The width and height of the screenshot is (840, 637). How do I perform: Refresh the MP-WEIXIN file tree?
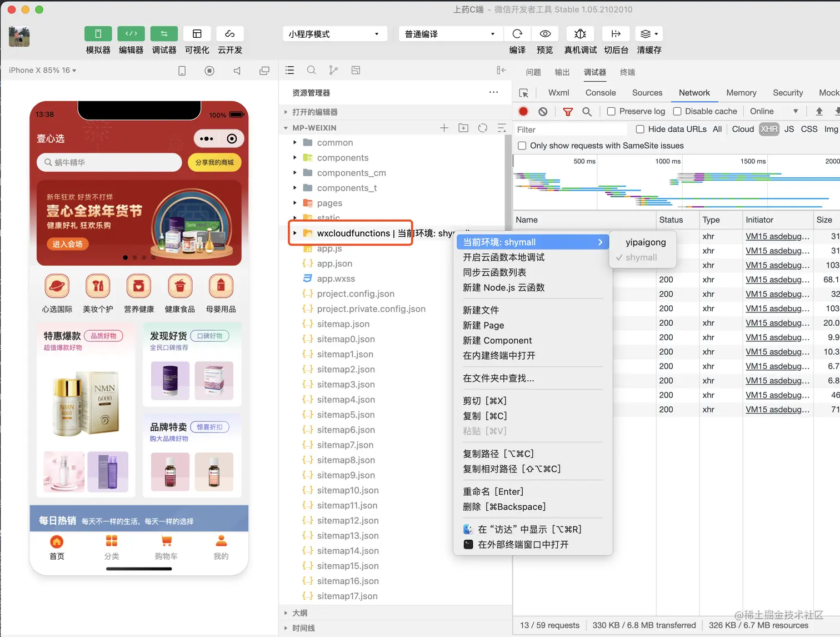coord(483,128)
